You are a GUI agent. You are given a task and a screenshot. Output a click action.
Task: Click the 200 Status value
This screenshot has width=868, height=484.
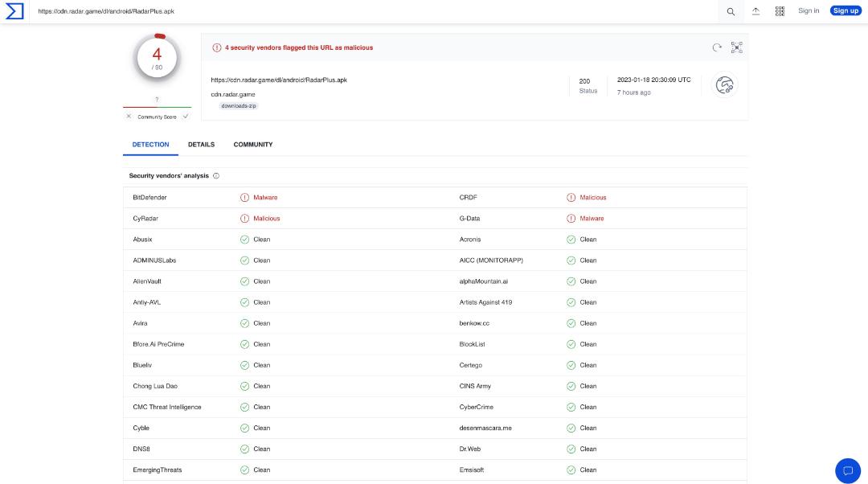click(x=584, y=81)
